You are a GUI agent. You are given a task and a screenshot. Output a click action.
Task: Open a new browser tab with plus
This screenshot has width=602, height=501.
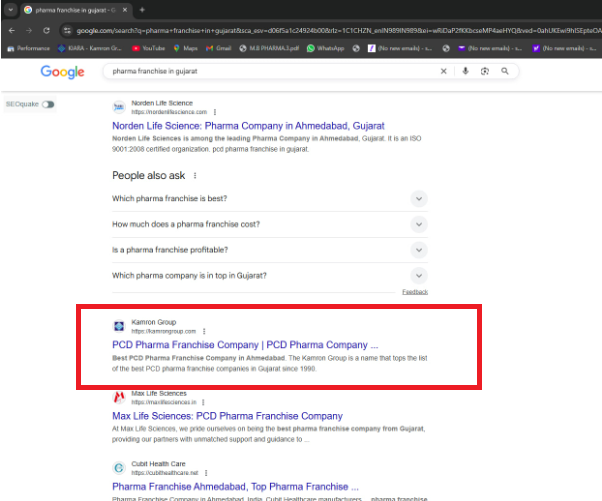click(142, 9)
